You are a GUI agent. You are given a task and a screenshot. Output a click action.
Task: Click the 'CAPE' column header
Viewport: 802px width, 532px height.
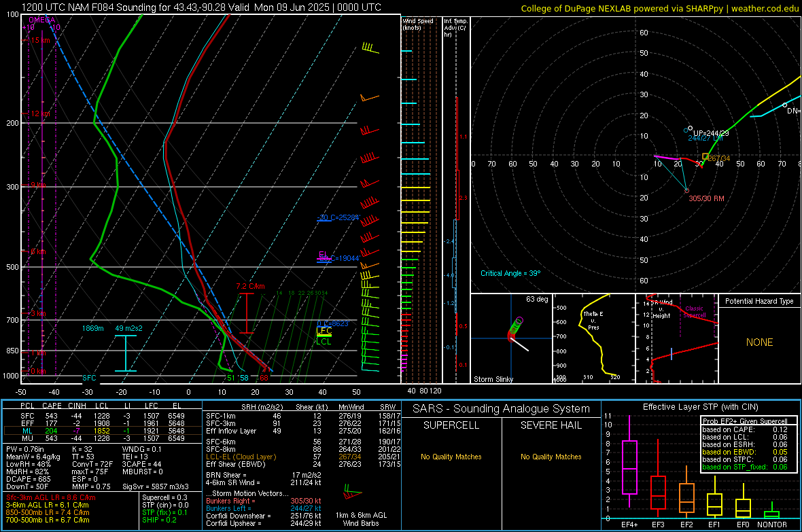52,406
